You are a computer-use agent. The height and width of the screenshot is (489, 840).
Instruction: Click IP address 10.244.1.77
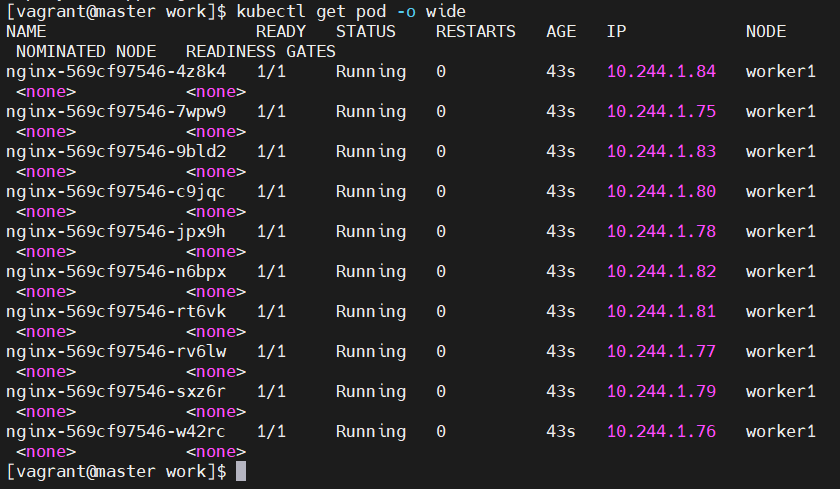click(x=661, y=351)
